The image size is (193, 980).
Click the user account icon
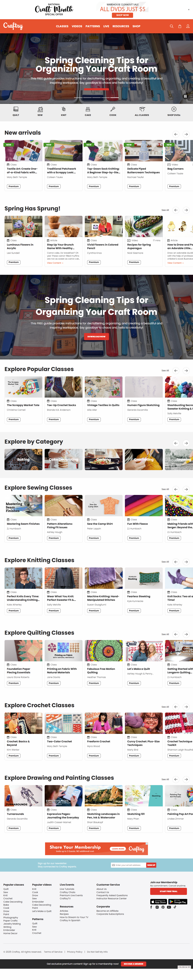[x=188, y=26]
